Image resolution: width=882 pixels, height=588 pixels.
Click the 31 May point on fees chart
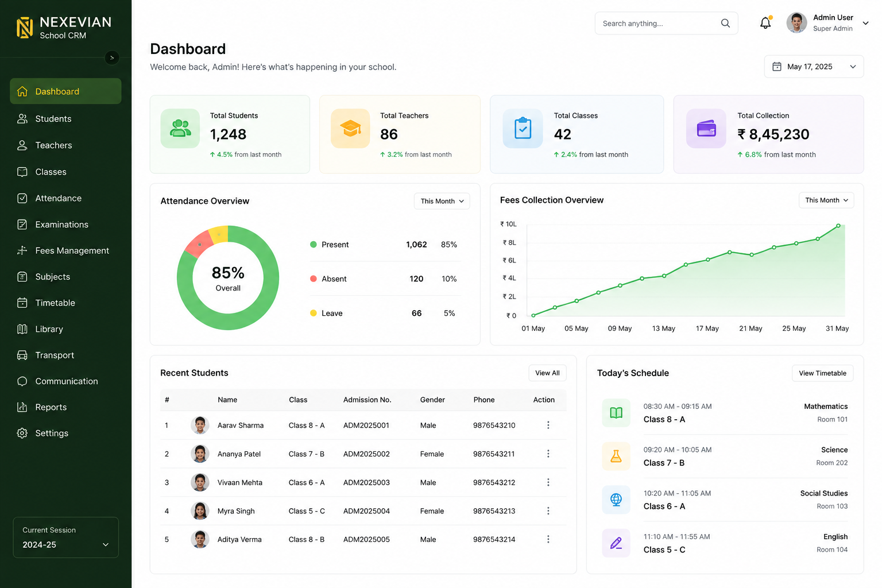(x=838, y=226)
